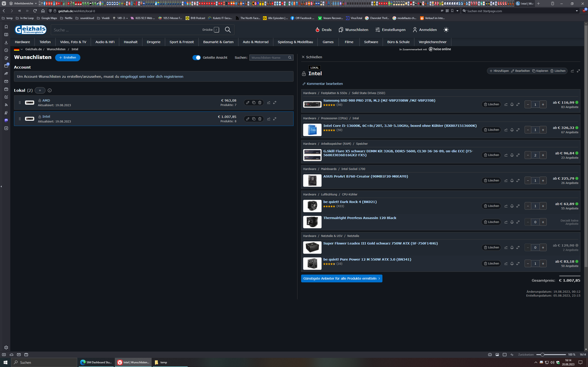Image resolution: width=588 pixels, height=367 pixels.
Task: Open the Hardware category menu
Action: coord(22,42)
